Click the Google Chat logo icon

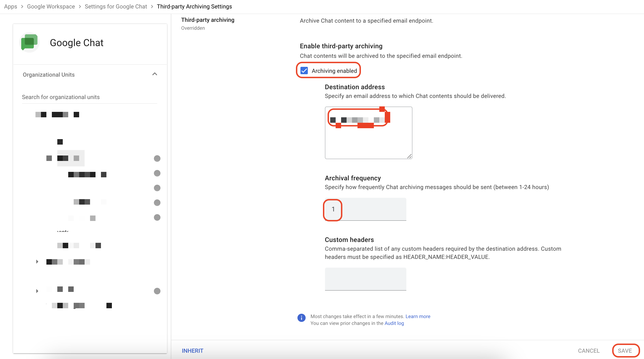[29, 43]
